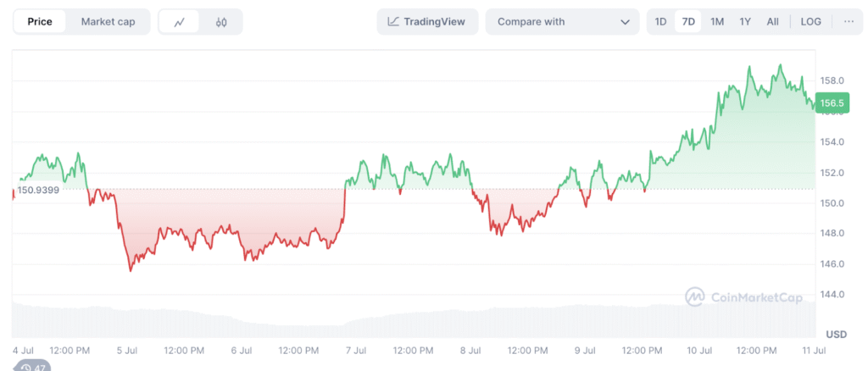Click the 8 Jul date marker

click(x=470, y=350)
